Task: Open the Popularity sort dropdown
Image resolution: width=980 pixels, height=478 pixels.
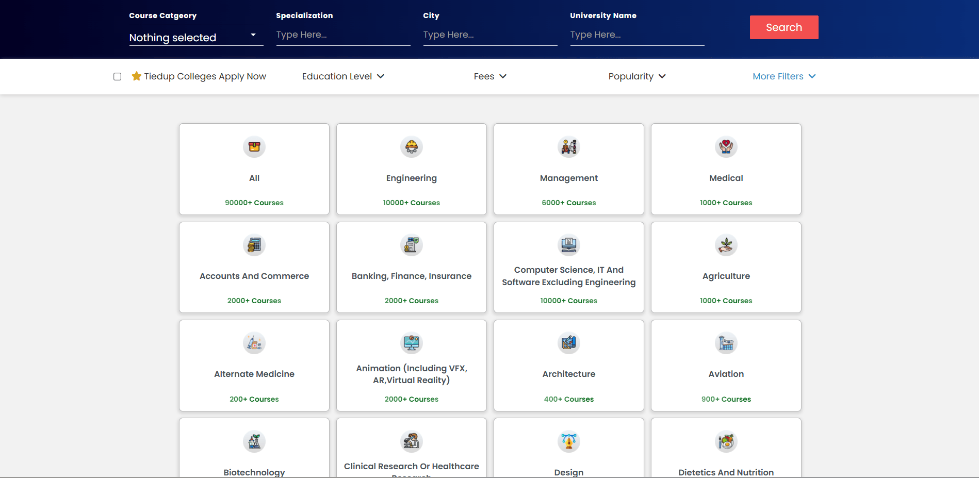Action: (x=637, y=76)
